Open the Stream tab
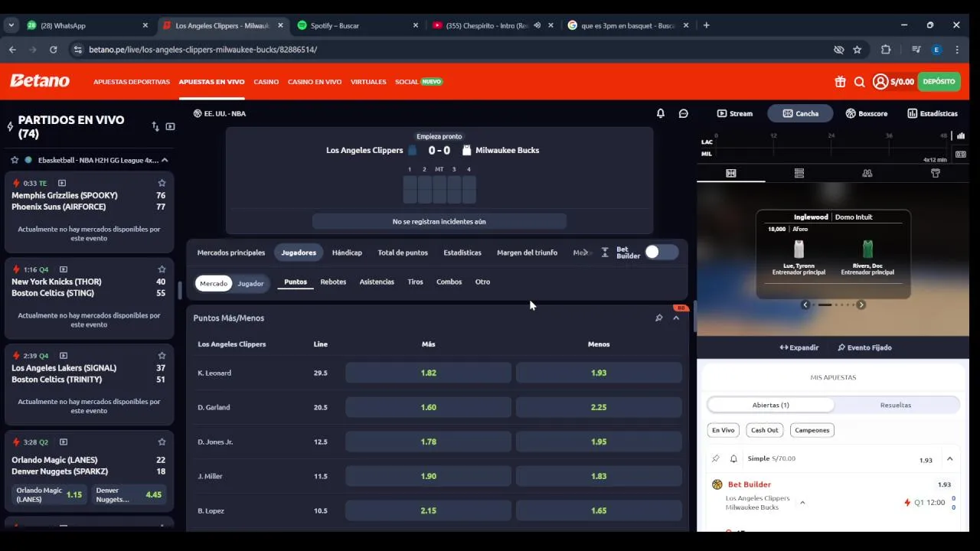The image size is (980, 551). (x=734, y=113)
